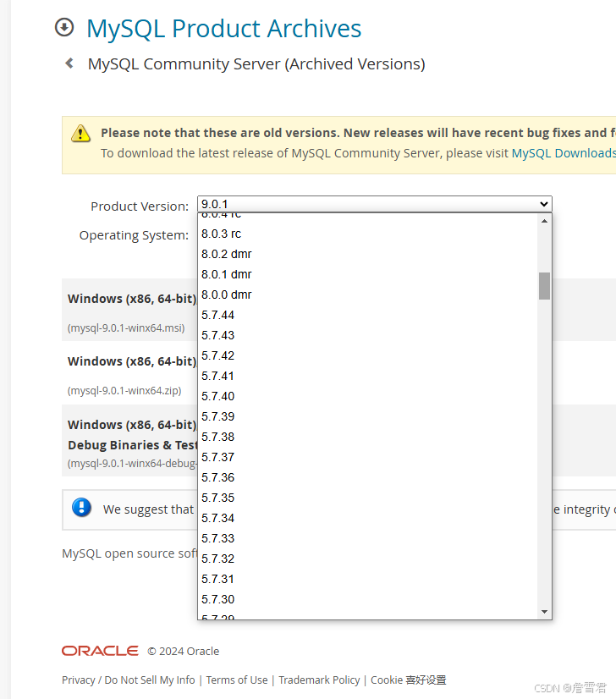Open the Trademark Policy link
The width and height of the screenshot is (616, 699).
click(x=319, y=680)
